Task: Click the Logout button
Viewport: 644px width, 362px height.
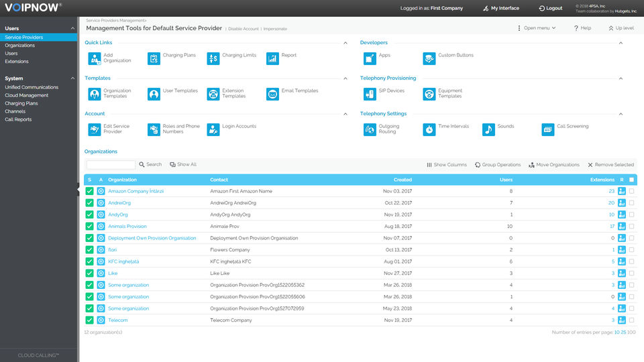Action: pyautogui.click(x=550, y=8)
